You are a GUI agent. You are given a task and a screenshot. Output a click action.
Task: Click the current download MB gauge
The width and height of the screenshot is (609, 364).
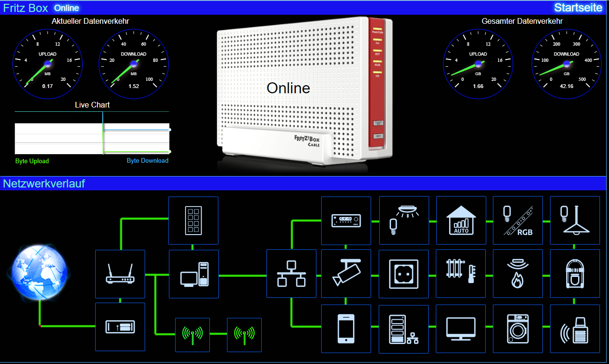tap(134, 64)
